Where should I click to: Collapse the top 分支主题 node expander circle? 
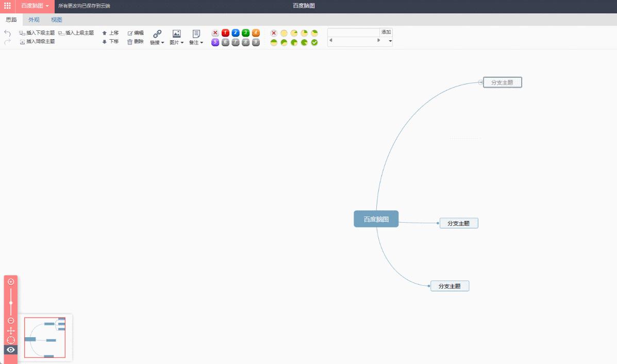480,82
